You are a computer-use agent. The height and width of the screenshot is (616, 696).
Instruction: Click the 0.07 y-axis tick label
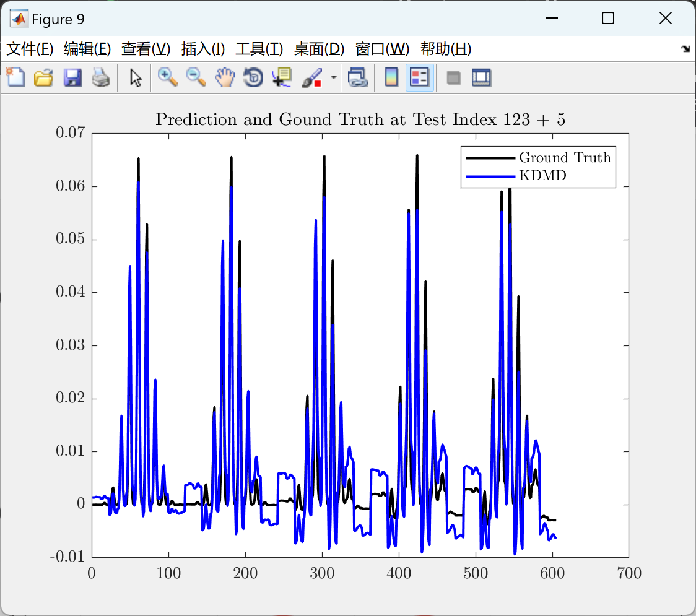pyautogui.click(x=70, y=132)
